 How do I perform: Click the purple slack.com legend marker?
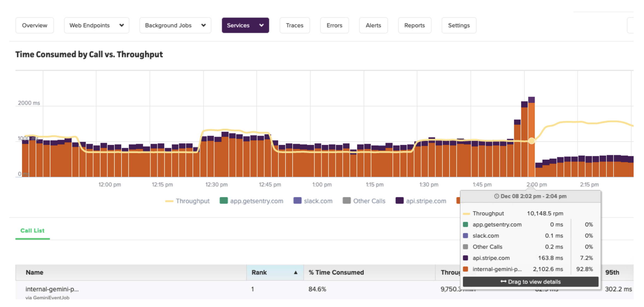point(297,201)
